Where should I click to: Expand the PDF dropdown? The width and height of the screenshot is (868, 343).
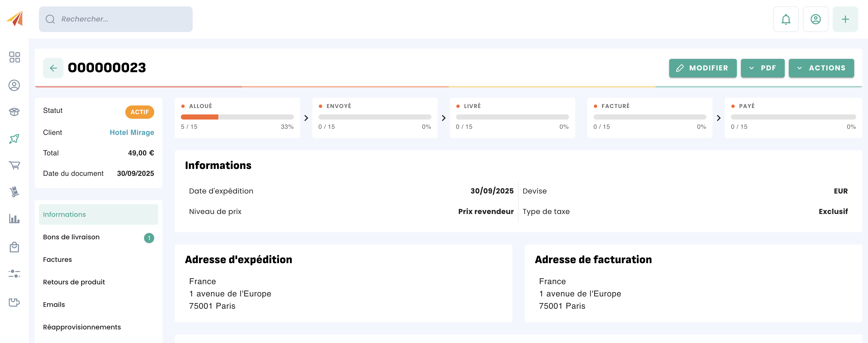pos(762,68)
